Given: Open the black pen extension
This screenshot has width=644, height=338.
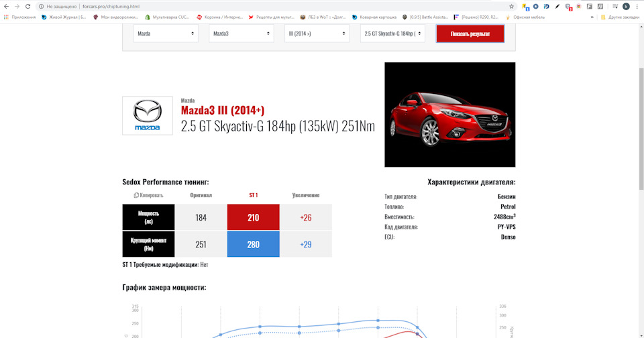Looking at the screenshot, I should coord(557,6).
